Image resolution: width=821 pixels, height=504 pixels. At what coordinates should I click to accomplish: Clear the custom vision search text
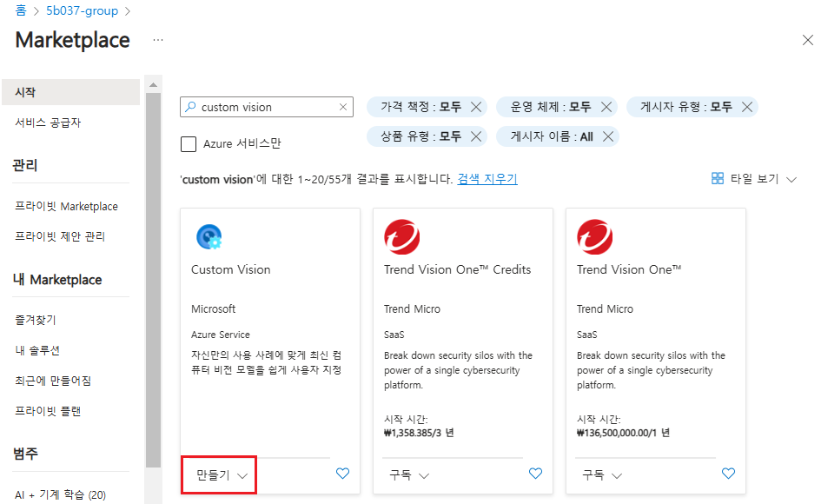(343, 107)
